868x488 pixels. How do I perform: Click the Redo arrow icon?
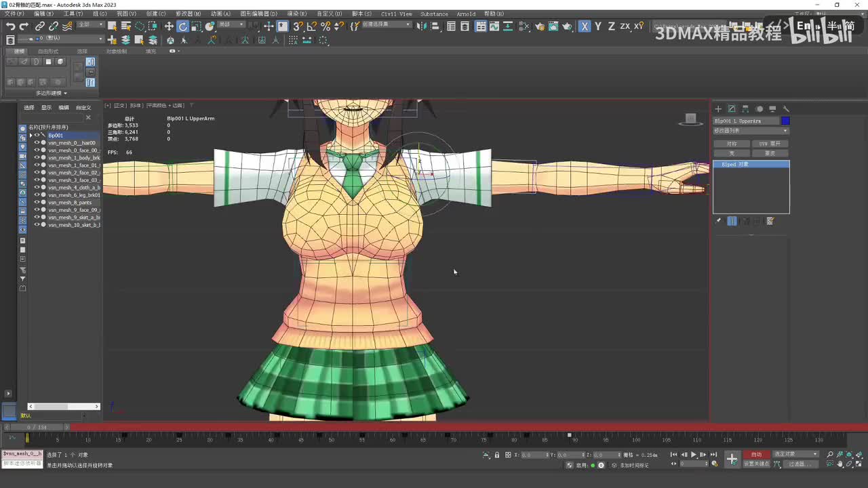coord(24,26)
